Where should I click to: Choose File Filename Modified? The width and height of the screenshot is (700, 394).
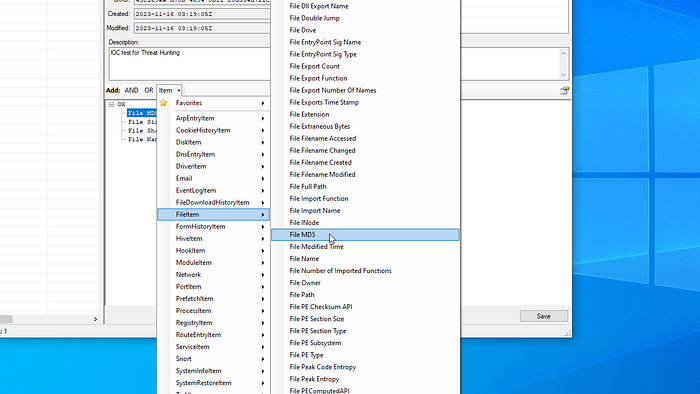(365, 175)
